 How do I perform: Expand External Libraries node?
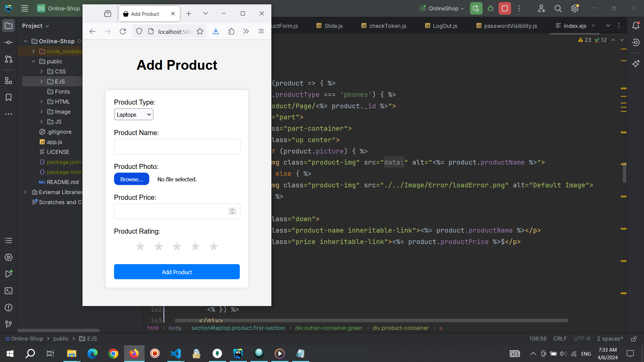25,192
